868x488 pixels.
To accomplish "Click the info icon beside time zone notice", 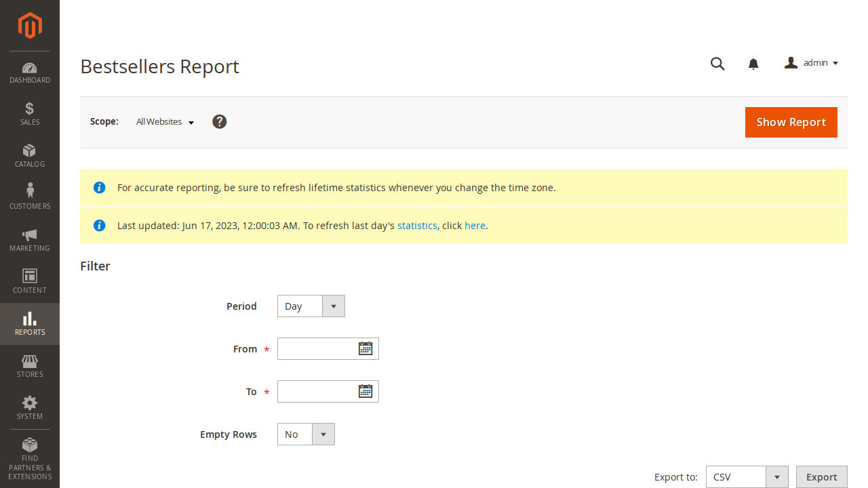I will [x=100, y=187].
